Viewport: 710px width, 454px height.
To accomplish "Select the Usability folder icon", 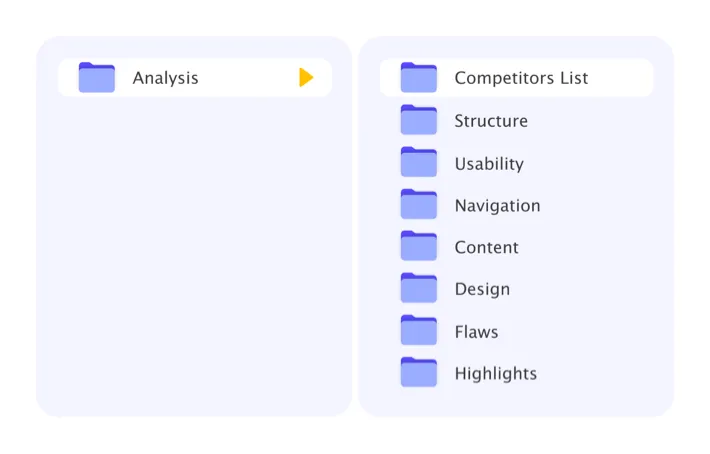I will (x=419, y=163).
